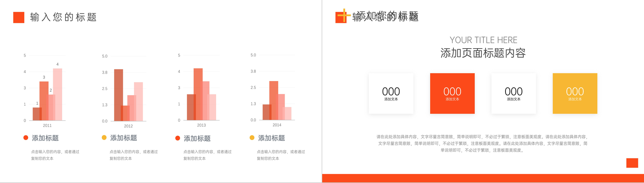Click the red bullet under the 2011 chart
This screenshot has width=644, height=183.
click(26, 138)
